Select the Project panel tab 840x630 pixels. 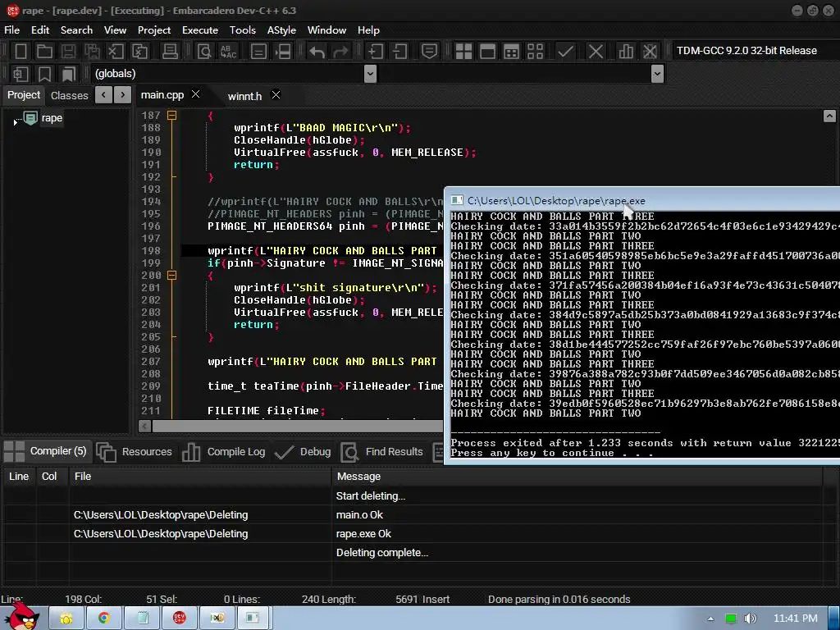click(x=24, y=95)
